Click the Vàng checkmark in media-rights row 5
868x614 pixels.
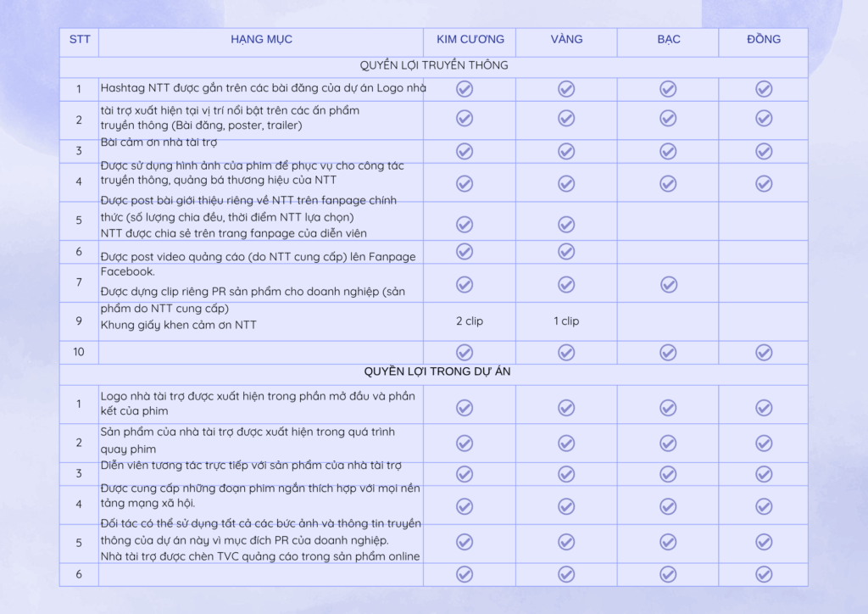[566, 224]
